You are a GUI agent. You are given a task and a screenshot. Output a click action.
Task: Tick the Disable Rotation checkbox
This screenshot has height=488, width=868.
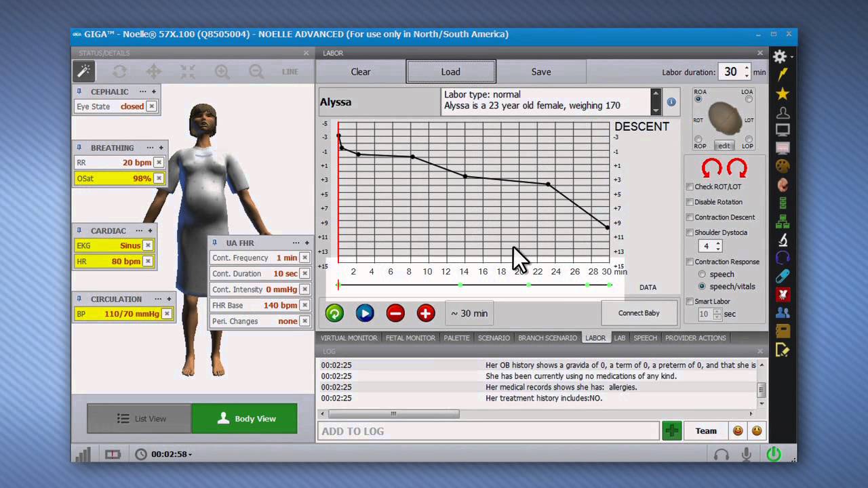pos(690,202)
